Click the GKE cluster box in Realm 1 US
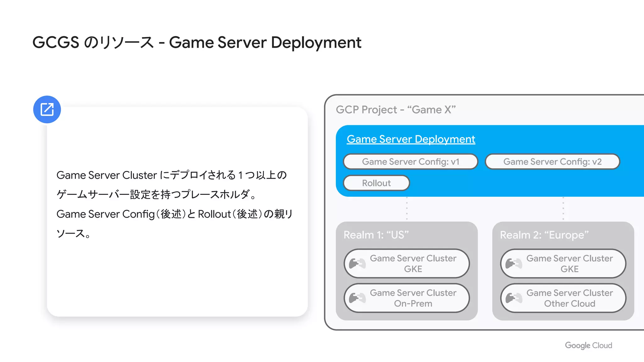Image resolution: width=644 pixels, height=362 pixels. (x=407, y=263)
